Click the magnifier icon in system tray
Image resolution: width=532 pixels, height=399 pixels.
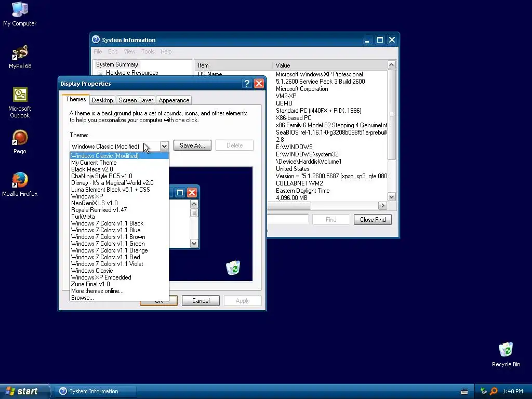[x=494, y=391]
